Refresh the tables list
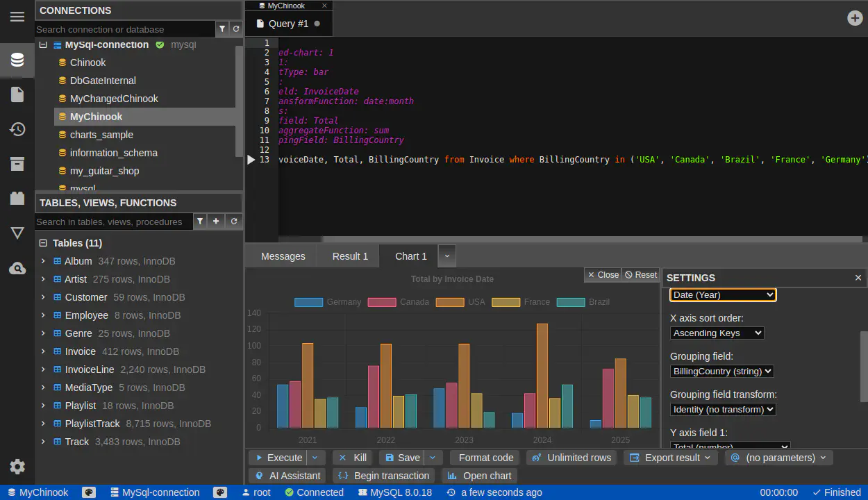868x500 pixels. click(234, 222)
